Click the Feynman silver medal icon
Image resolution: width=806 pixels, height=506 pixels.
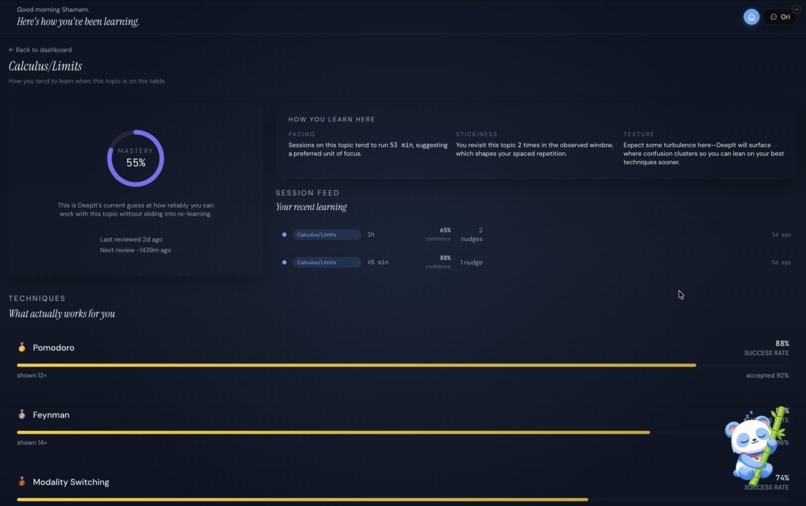[22, 414]
